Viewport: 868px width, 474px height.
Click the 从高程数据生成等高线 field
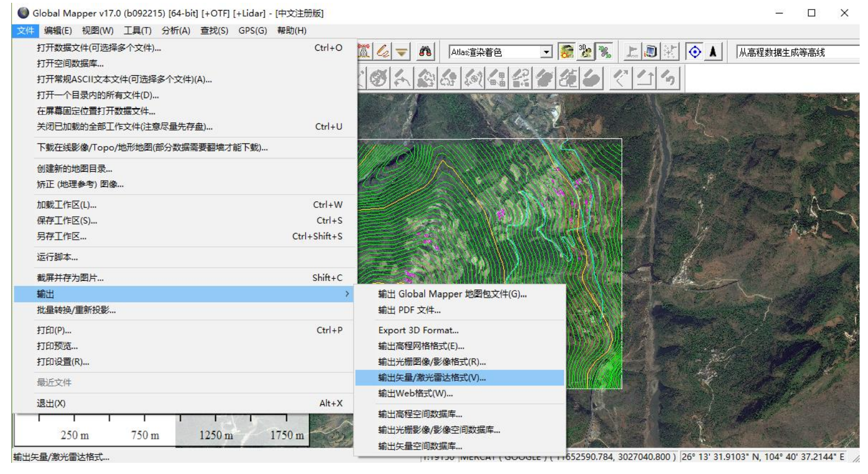pyautogui.click(x=798, y=52)
